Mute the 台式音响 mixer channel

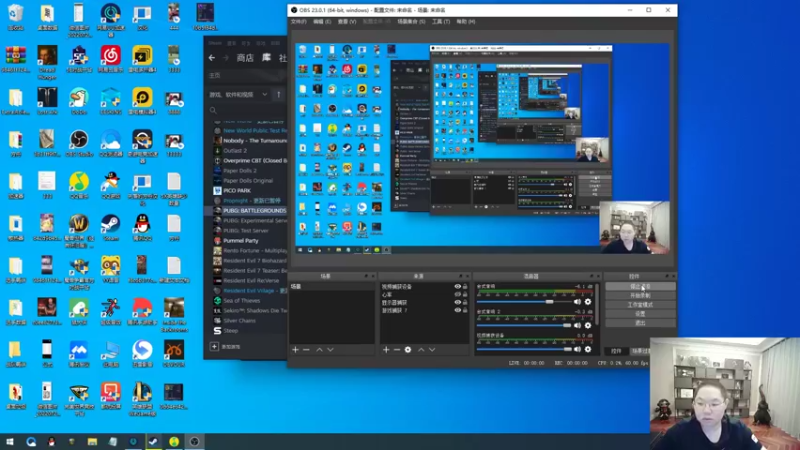click(x=578, y=302)
